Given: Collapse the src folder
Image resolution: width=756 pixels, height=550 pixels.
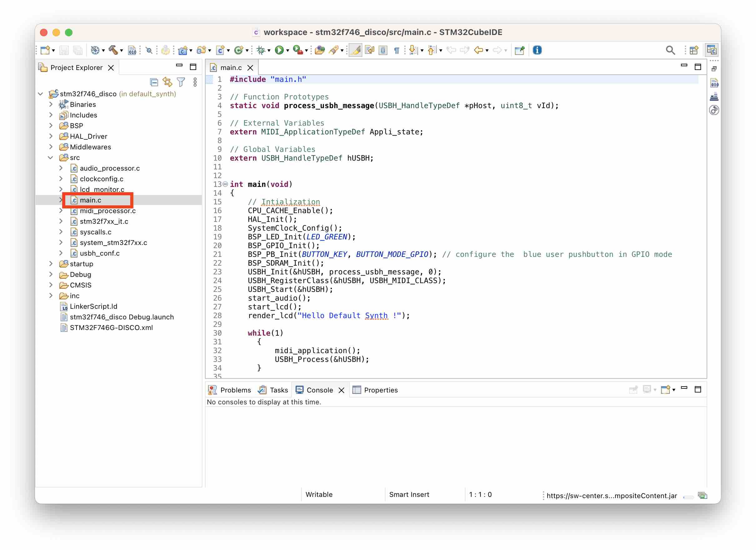Looking at the screenshot, I should click(x=51, y=157).
